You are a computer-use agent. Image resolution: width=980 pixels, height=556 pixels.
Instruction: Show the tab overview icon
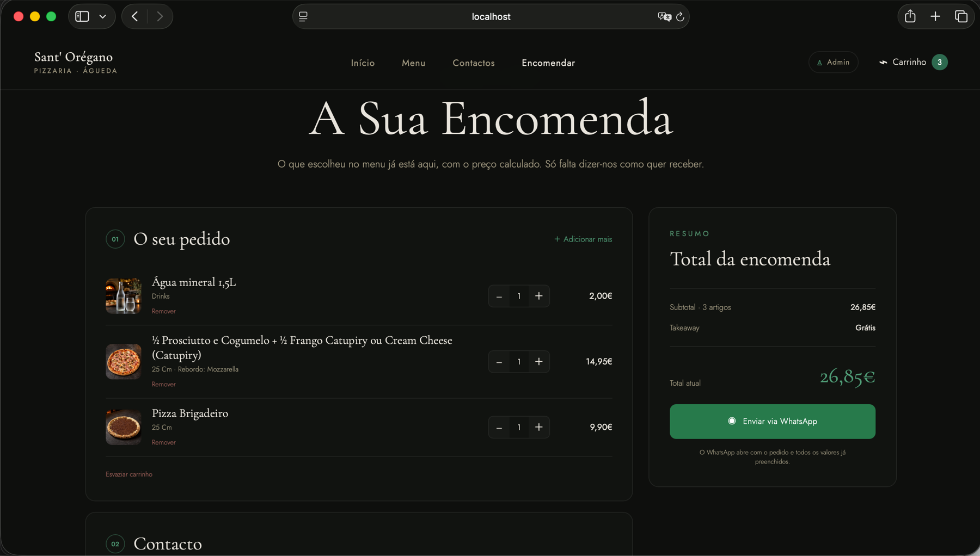(x=961, y=16)
